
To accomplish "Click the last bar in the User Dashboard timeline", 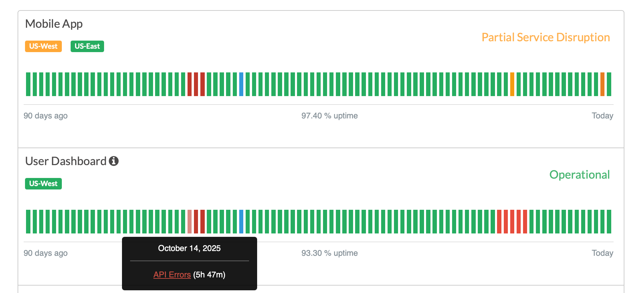I will tap(609, 222).
